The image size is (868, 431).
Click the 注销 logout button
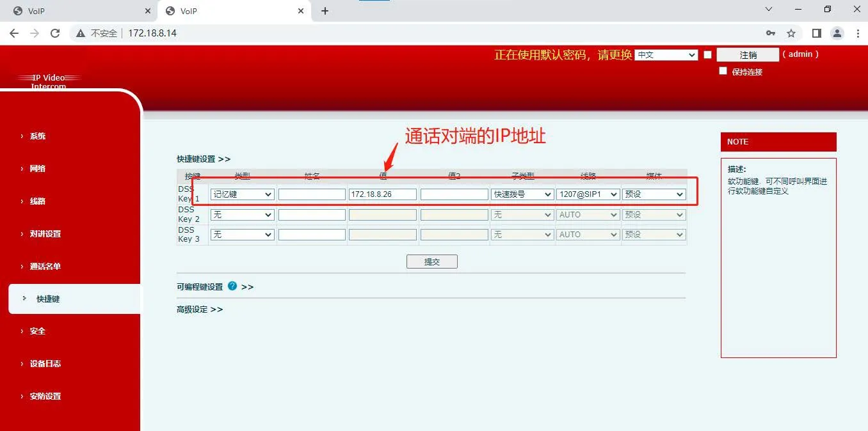coord(747,54)
